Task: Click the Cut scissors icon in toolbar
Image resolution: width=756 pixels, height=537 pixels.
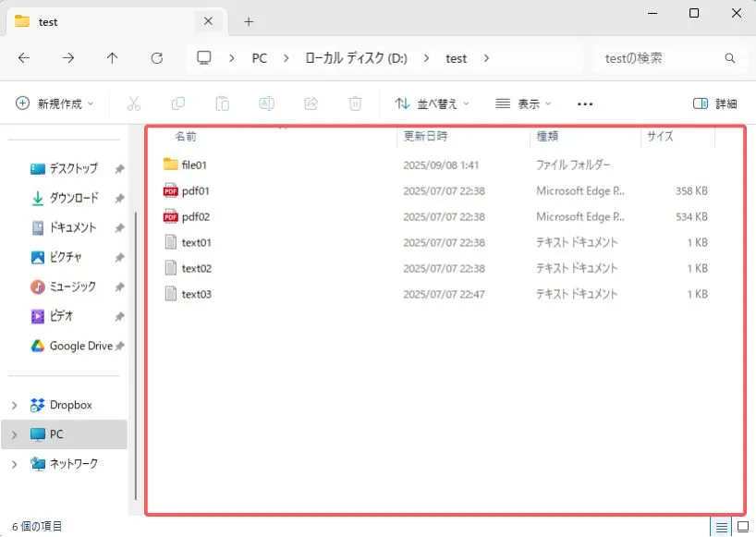Action: point(133,104)
